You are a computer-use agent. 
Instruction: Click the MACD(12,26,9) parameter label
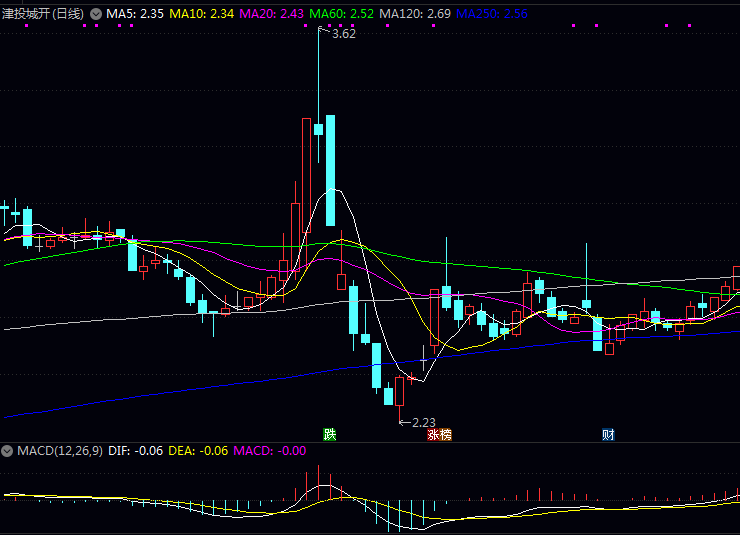(x=59, y=451)
